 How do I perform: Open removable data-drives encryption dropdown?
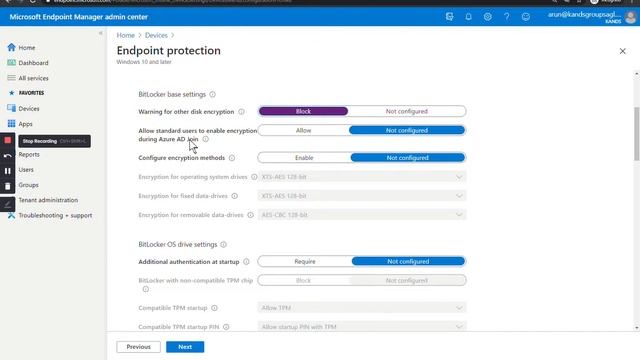pos(362,215)
